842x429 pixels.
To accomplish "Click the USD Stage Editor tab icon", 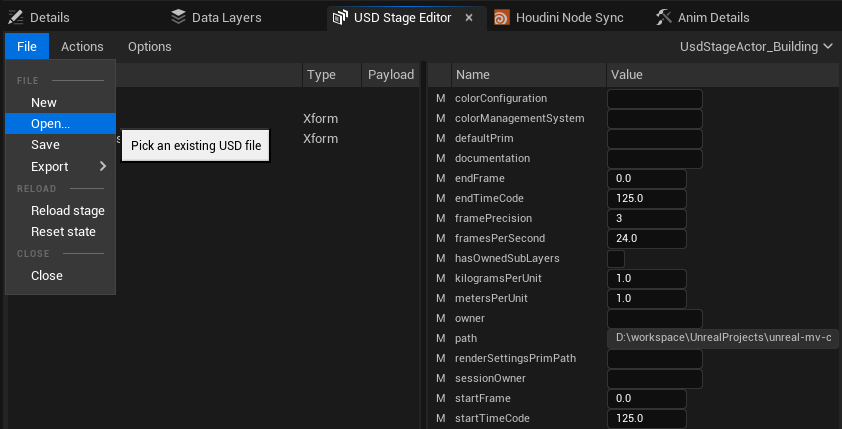I will tap(340, 18).
